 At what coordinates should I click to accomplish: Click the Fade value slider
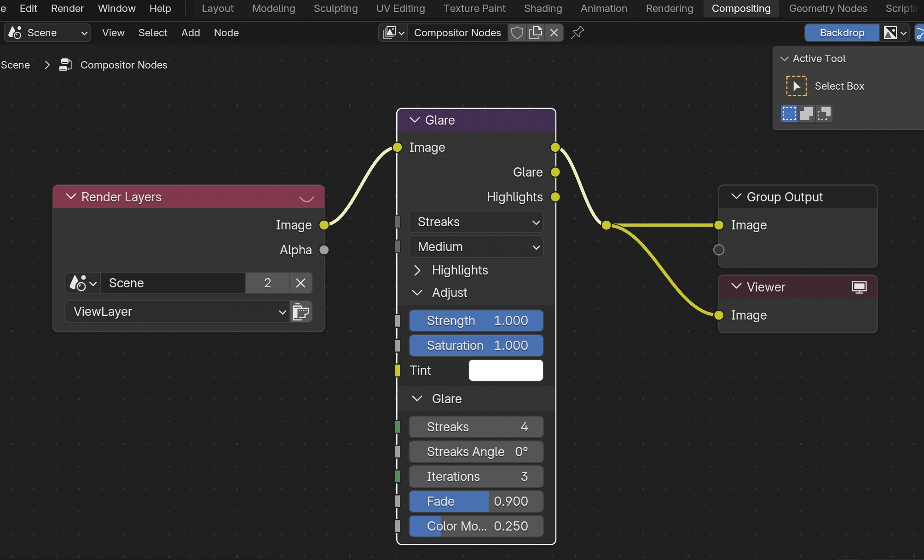point(476,502)
